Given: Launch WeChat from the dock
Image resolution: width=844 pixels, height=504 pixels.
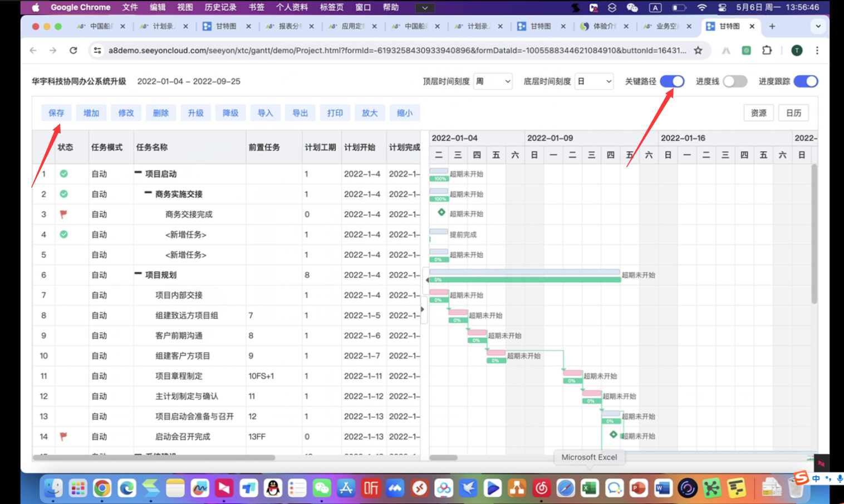Looking at the screenshot, I should pos(322,488).
